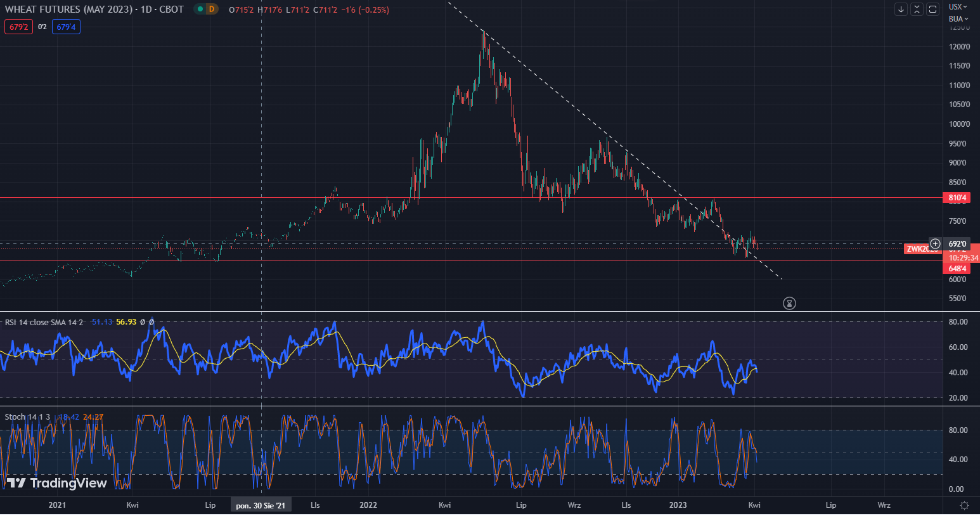980x516 pixels.
Task: Click the down arrow pane button
Action: point(901,9)
